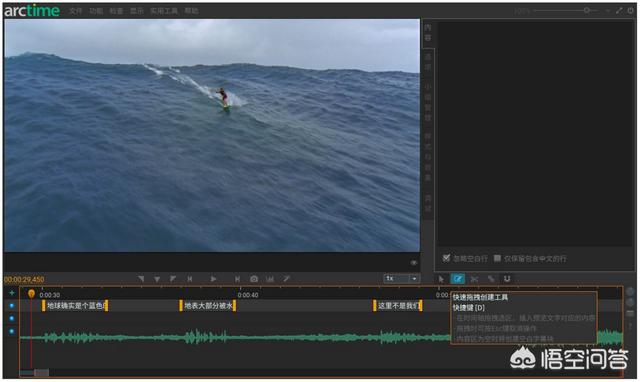
Task: Jump to the next subtitle block
Action: [x=238, y=279]
